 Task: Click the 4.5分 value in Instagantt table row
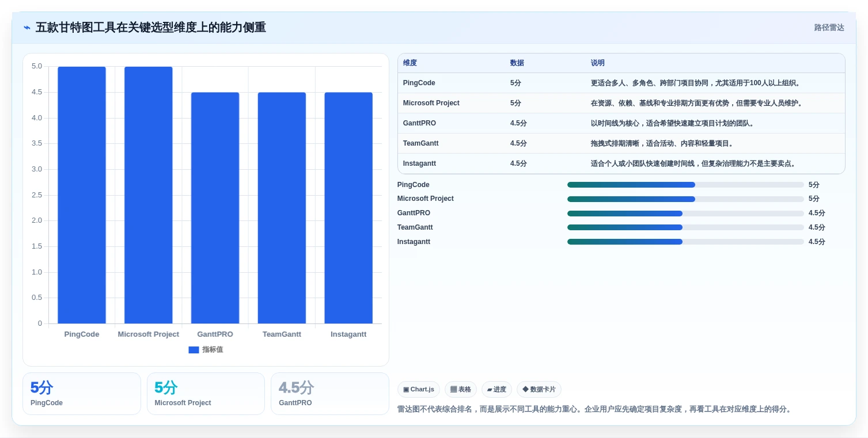click(x=518, y=163)
